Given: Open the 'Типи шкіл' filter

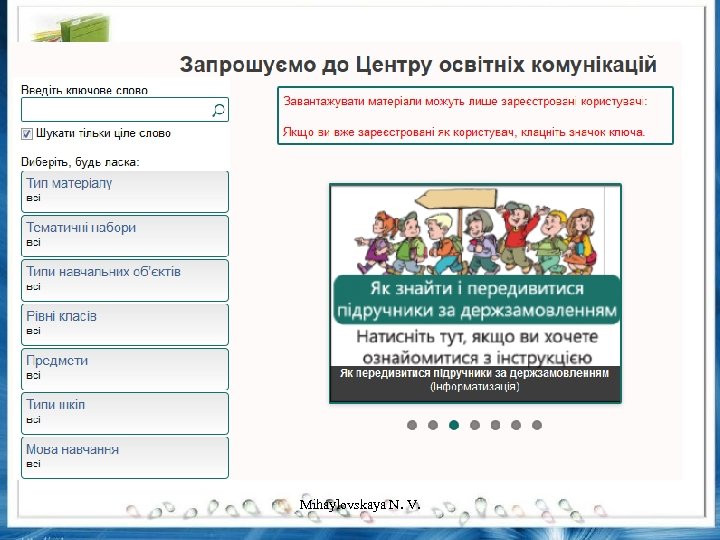Looking at the screenshot, I should 125,413.
